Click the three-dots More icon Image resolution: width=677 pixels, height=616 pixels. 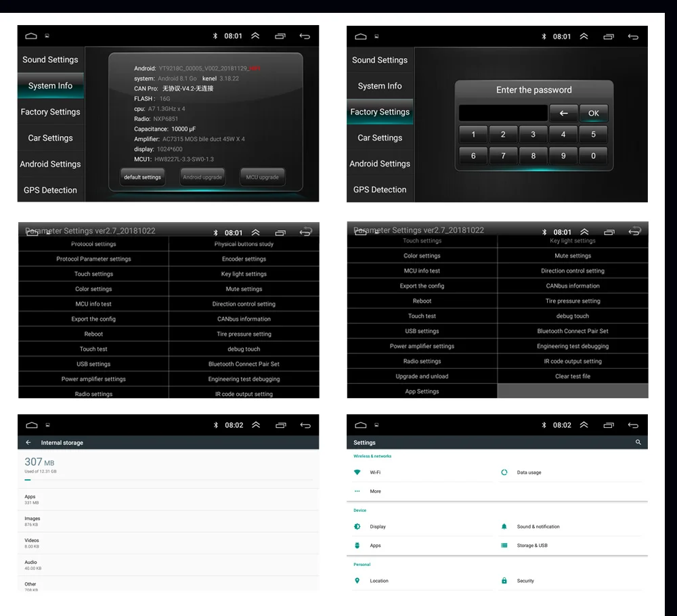[x=357, y=491]
